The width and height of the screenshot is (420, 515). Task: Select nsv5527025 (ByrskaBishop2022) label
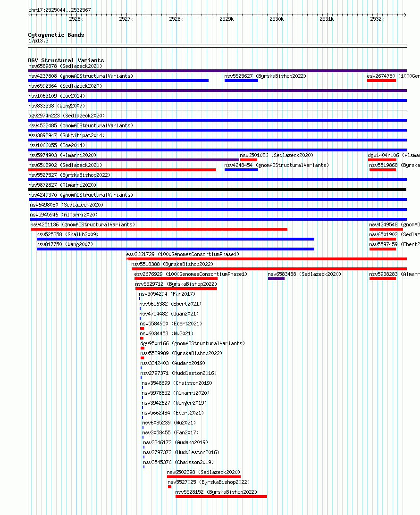click(209, 482)
